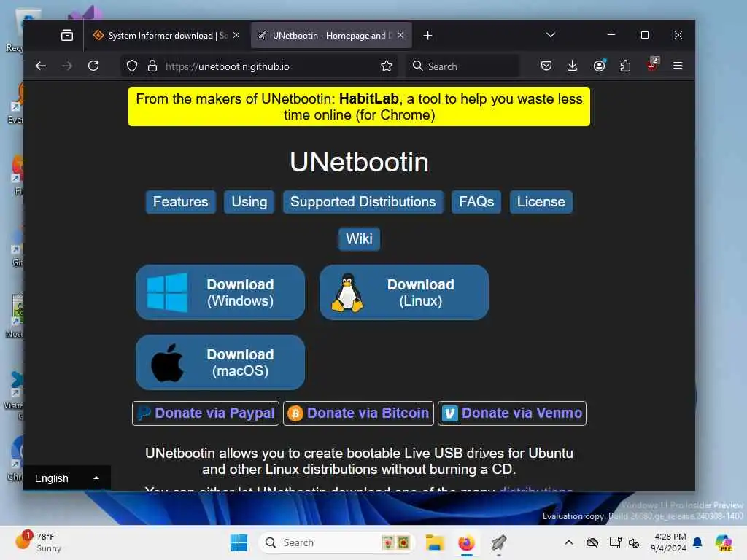
Task: Select UNetbootin Homepage tab
Action: pyautogui.click(x=332, y=36)
